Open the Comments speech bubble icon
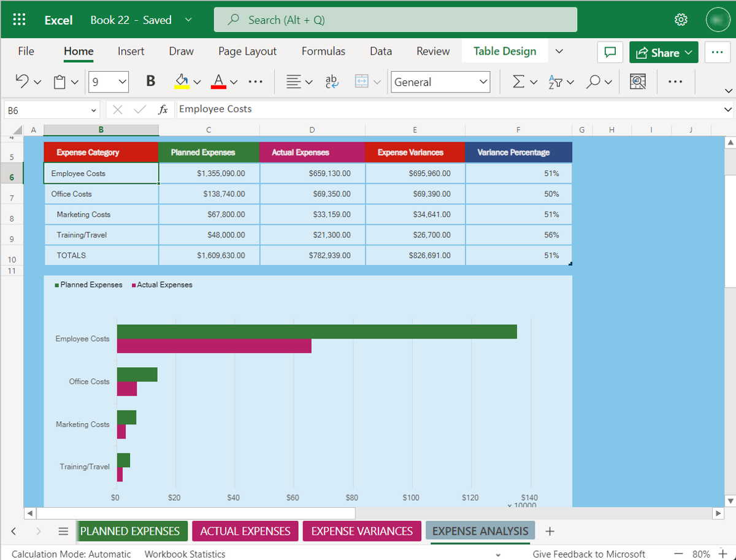The width and height of the screenshot is (736, 560). pos(610,53)
